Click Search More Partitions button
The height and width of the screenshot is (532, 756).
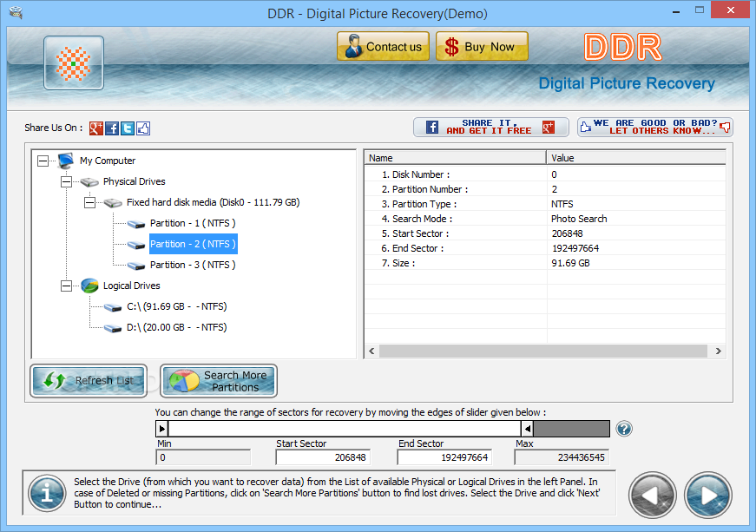pos(219,381)
